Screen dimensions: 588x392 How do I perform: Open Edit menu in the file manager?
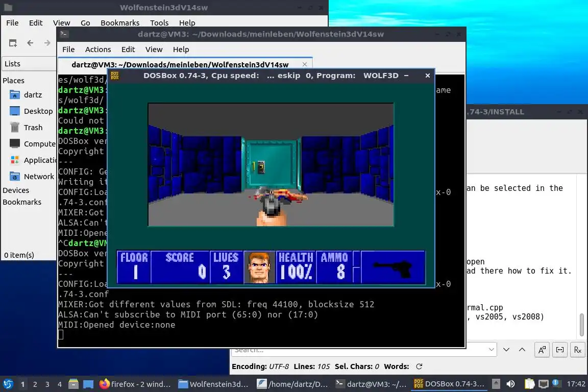(36, 23)
